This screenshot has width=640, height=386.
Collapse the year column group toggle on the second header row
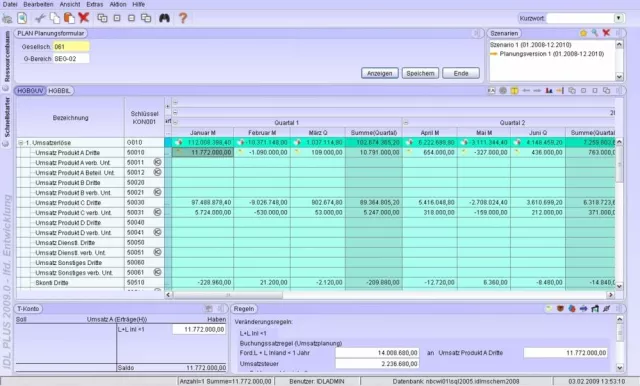click(x=176, y=112)
